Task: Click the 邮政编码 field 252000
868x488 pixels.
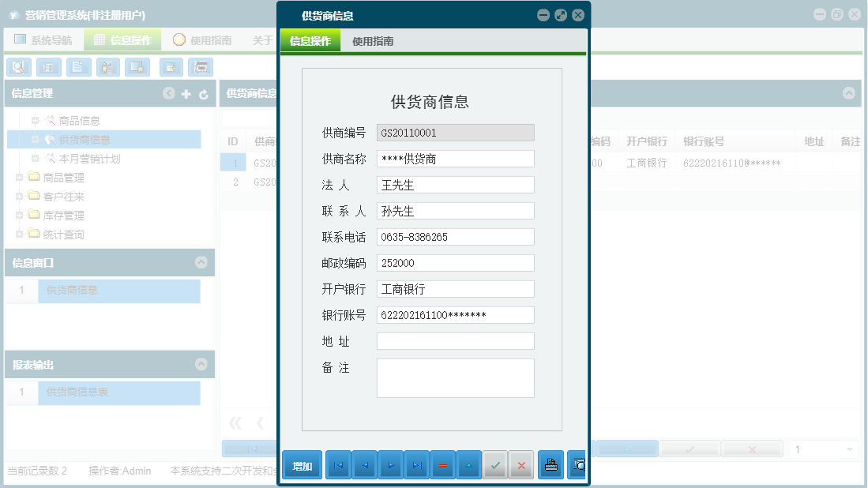Action: [456, 263]
